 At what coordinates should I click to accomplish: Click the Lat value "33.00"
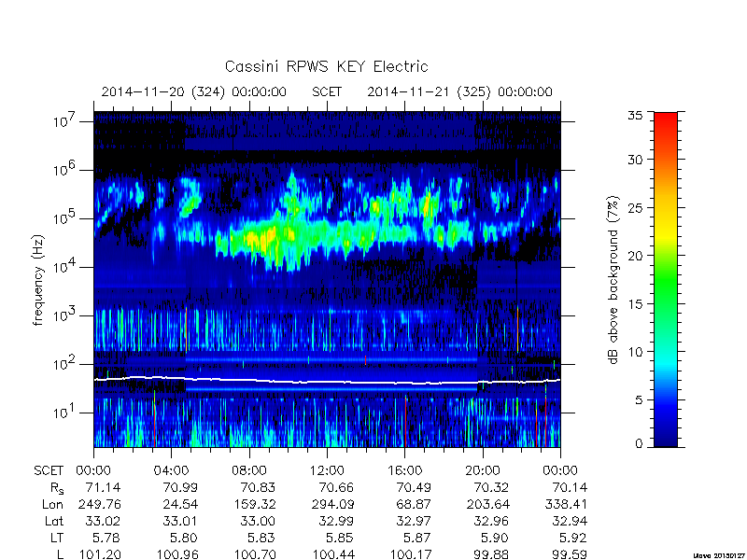click(258, 522)
